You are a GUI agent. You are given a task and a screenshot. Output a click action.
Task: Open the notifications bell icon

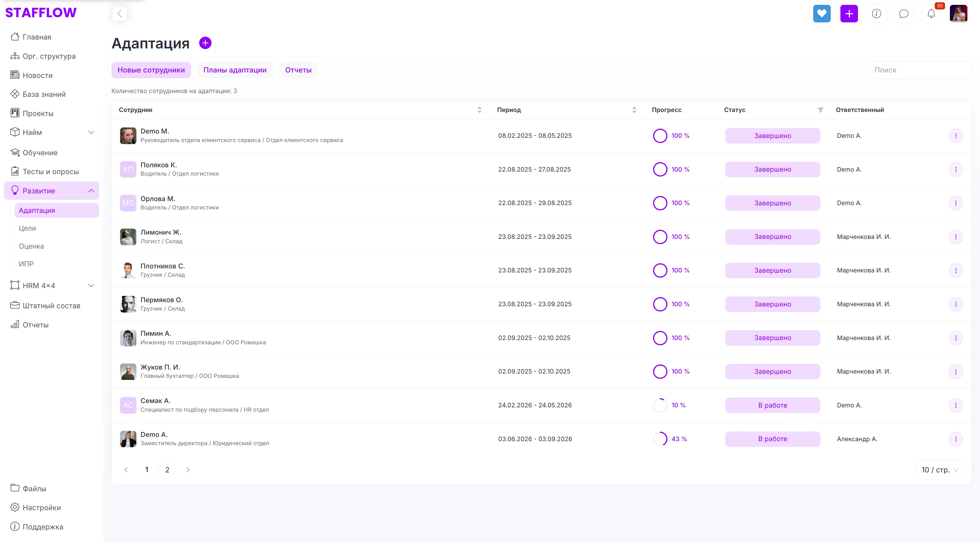(931, 14)
